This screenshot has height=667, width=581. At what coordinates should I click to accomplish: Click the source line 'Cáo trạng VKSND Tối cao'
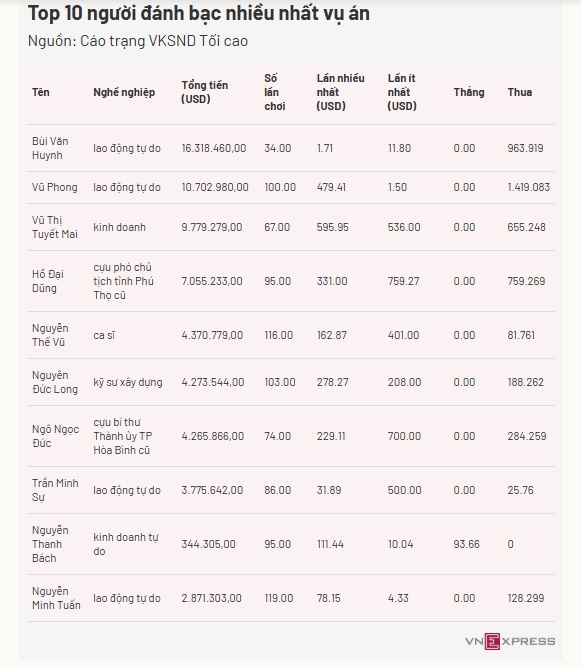tap(164, 41)
